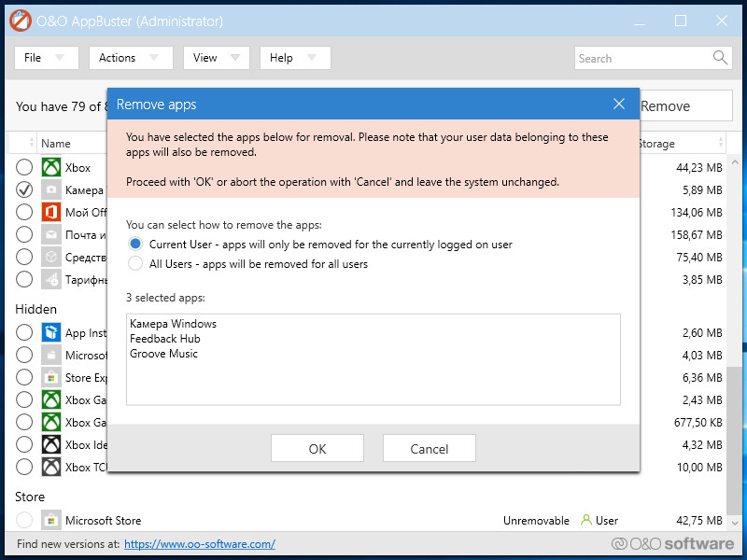Click the Xbox icon in the 2,43 MB row
Image resolution: width=747 pixels, height=560 pixels.
(x=51, y=399)
